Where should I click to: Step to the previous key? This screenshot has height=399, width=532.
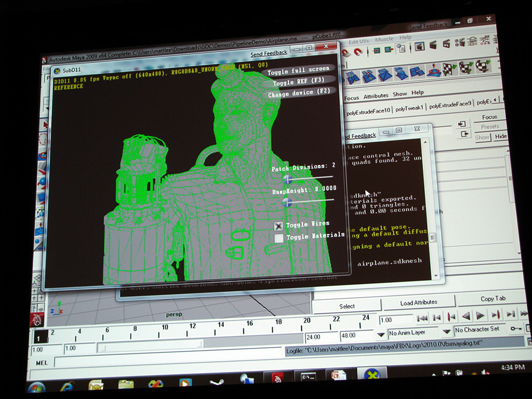pyautogui.click(x=451, y=317)
